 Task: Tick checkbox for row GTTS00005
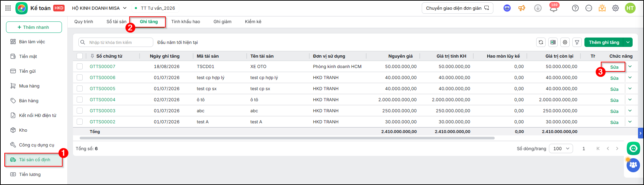click(80, 88)
